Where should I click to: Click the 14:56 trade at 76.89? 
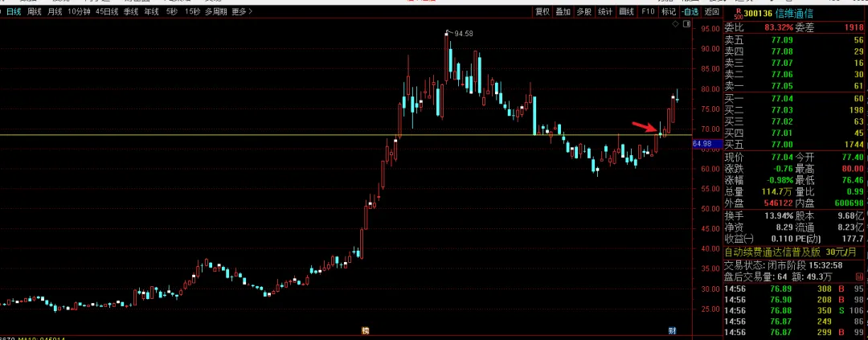(x=795, y=289)
